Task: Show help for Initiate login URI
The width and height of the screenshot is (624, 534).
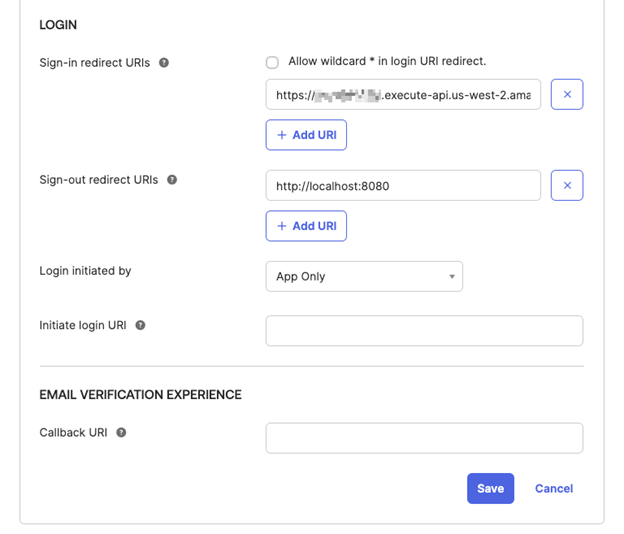Action: (140, 325)
